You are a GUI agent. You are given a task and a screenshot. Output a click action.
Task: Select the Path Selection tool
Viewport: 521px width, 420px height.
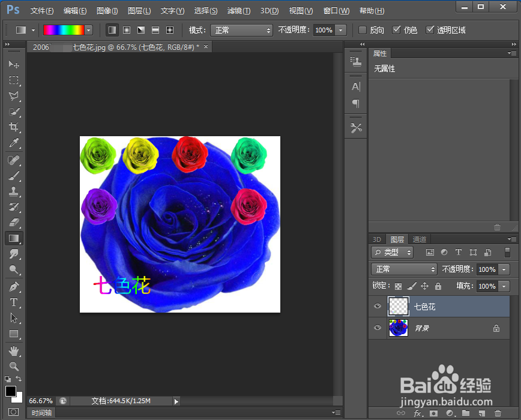pos(14,318)
